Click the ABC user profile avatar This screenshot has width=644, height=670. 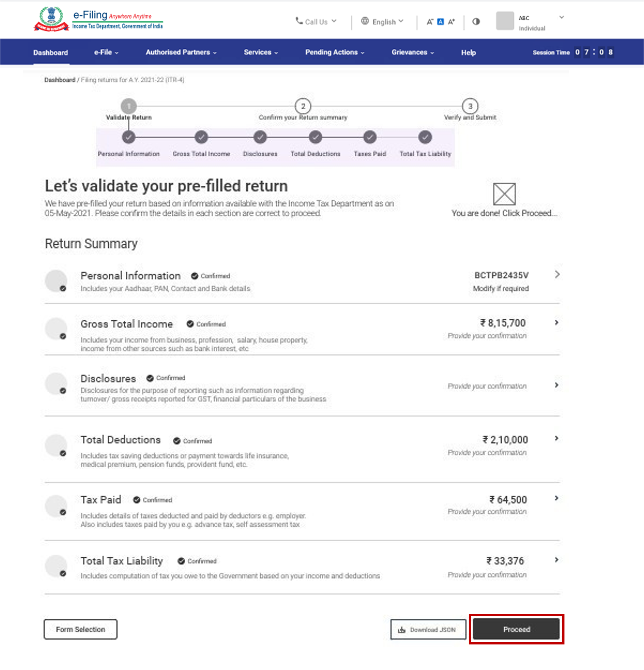pyautogui.click(x=505, y=21)
